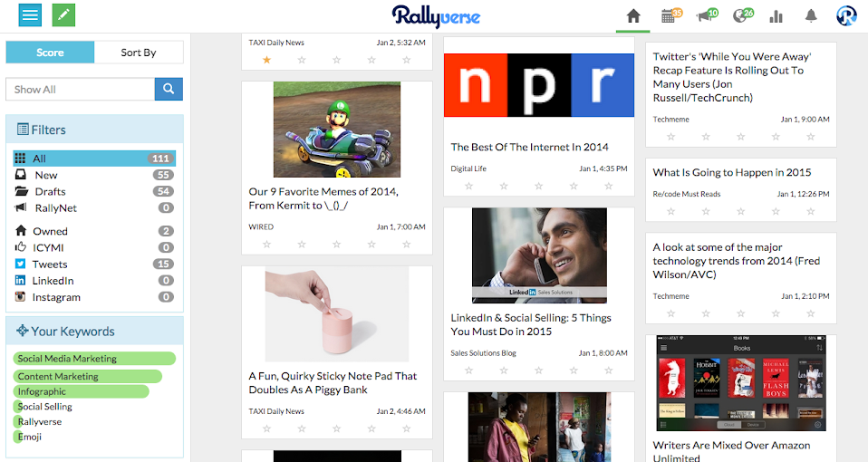Open the notifications bell icon
Viewport: 868px width, 462px height.
811,16
